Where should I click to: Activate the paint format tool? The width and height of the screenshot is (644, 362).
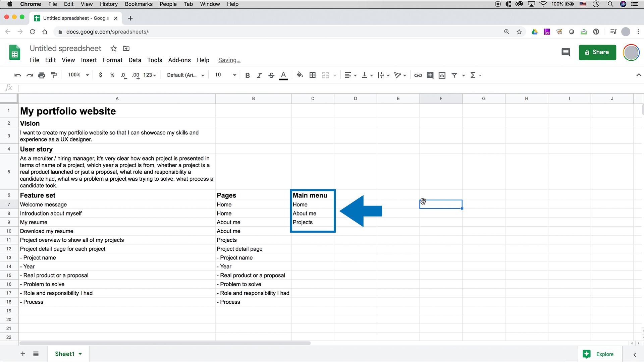[54, 75]
